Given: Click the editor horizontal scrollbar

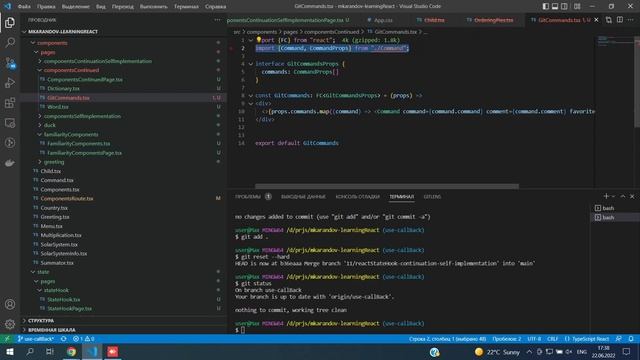Looking at the screenshot, I should (387, 187).
